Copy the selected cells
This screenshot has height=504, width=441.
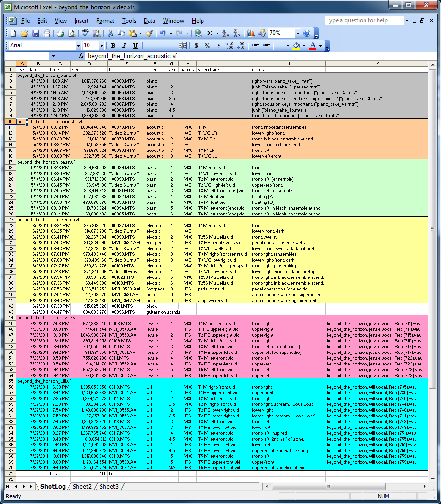pyautogui.click(x=122, y=33)
